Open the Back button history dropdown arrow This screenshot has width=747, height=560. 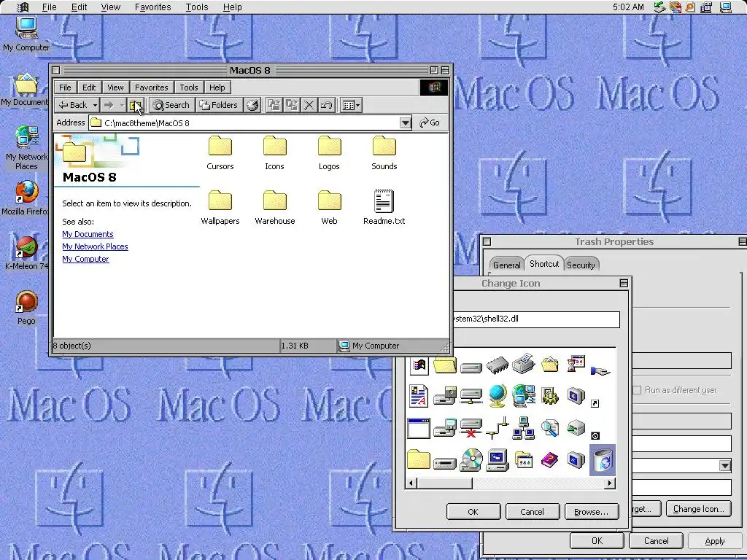[95, 105]
